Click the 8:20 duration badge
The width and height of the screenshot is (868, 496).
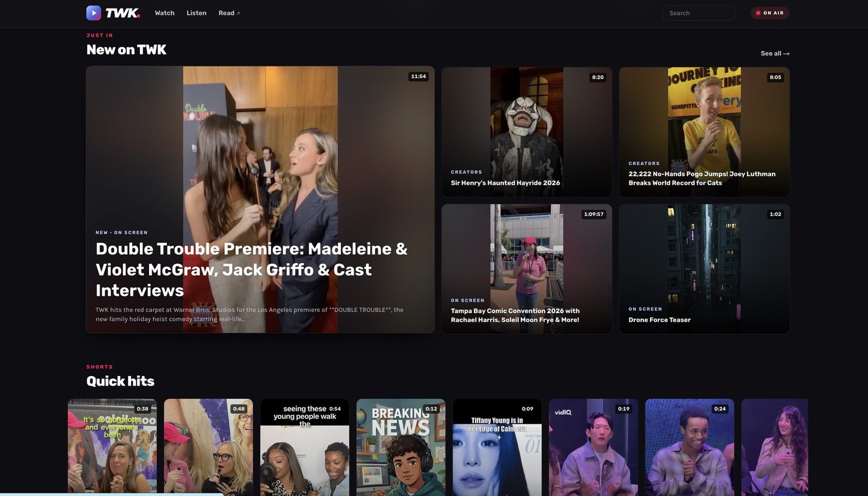pos(598,77)
